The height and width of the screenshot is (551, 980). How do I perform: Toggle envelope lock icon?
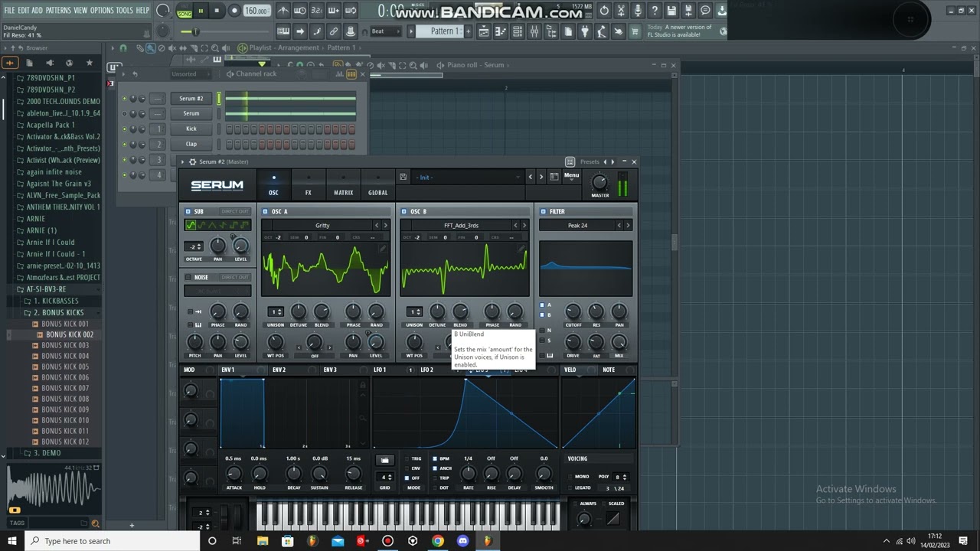click(363, 386)
